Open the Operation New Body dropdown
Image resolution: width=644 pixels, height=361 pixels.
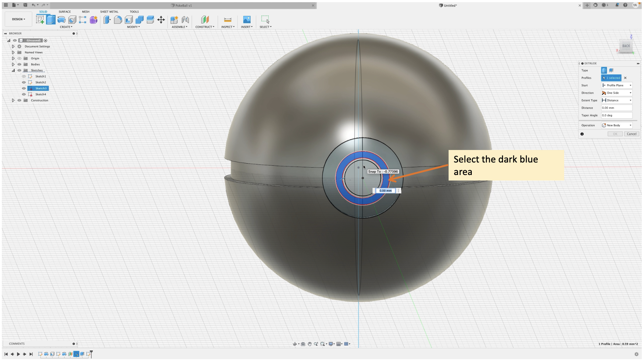(617, 125)
